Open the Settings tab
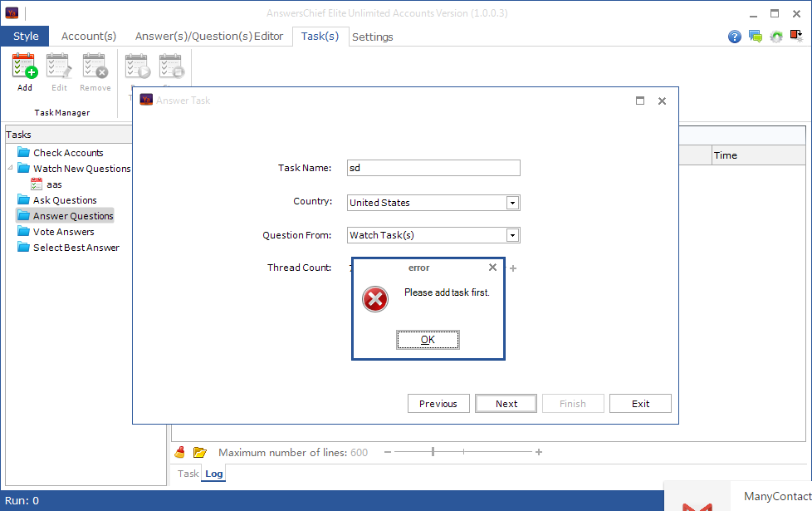 (372, 37)
